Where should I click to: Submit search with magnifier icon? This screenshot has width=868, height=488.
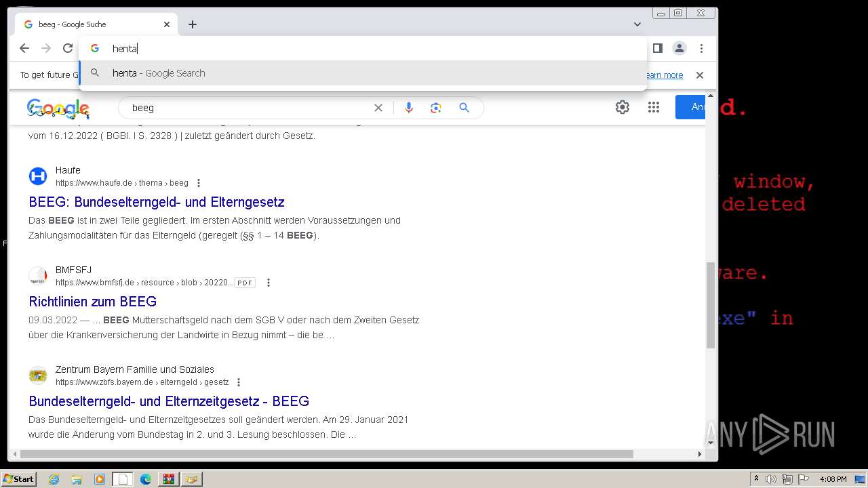464,108
